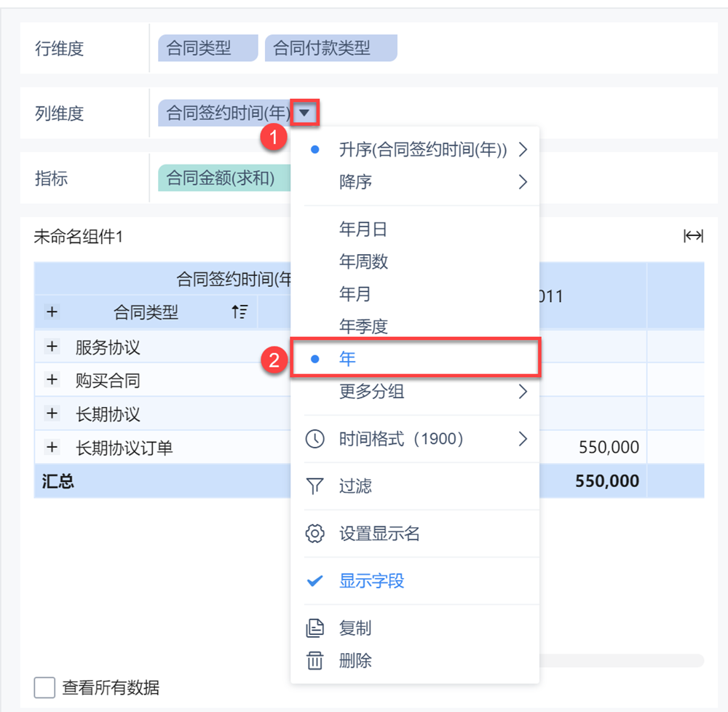Choose 年月日 grouping in menu

click(363, 230)
